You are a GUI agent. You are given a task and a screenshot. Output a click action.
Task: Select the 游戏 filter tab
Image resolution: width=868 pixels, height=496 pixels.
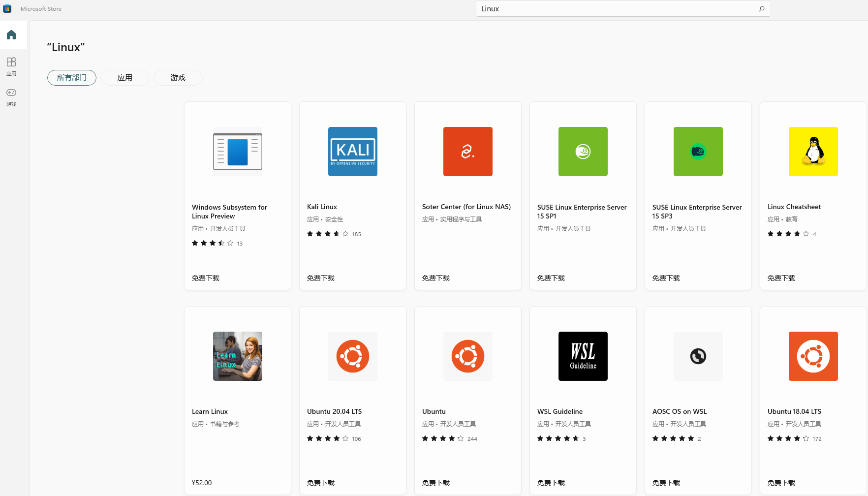click(x=178, y=78)
